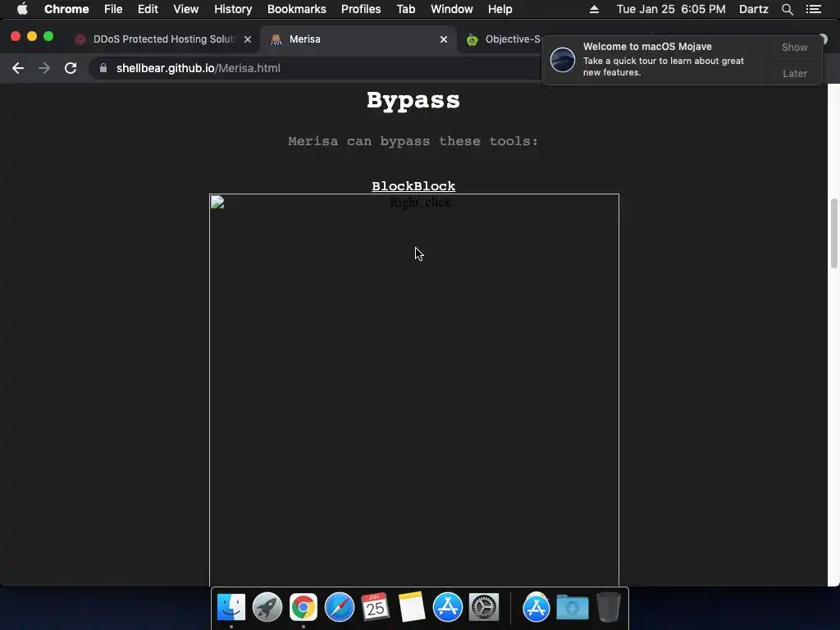Open the Tab menu
The height and width of the screenshot is (630, 840).
point(406,9)
